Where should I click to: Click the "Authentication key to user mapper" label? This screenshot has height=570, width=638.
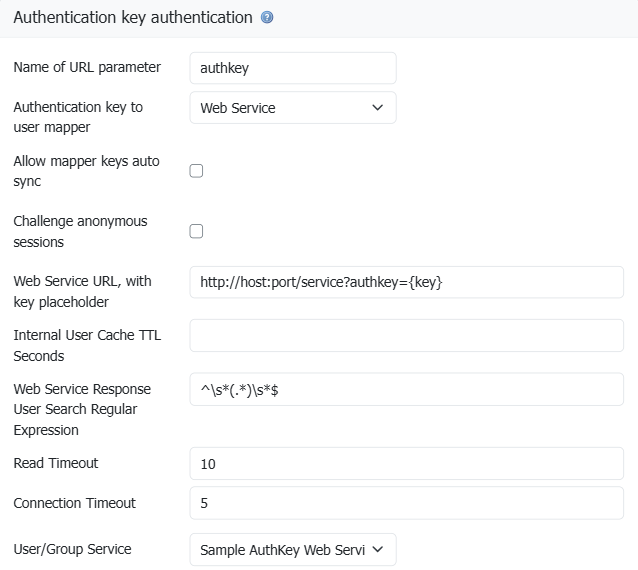point(78,117)
